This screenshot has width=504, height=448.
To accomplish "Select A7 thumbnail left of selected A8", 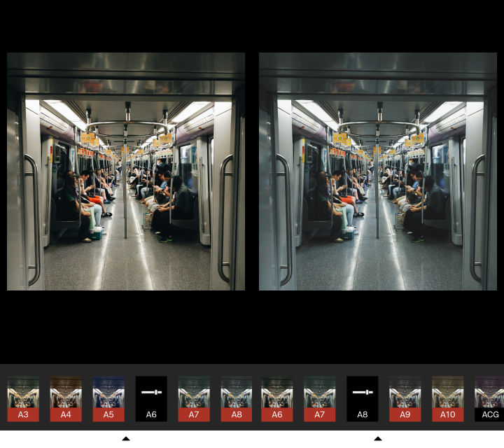I will pyautogui.click(x=320, y=398).
